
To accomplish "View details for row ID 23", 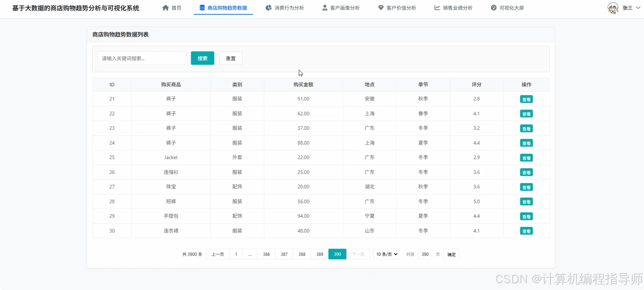I will [x=526, y=129].
